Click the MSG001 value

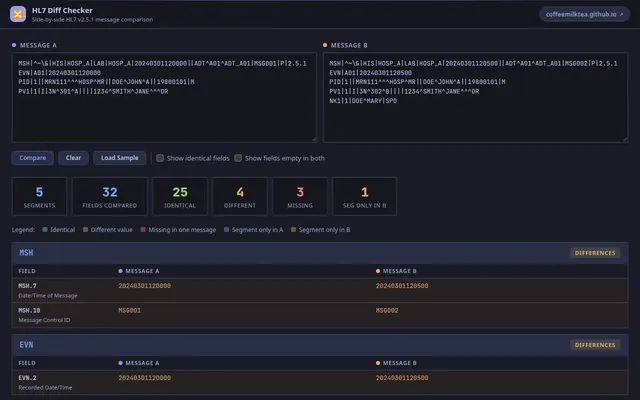[x=129, y=310]
